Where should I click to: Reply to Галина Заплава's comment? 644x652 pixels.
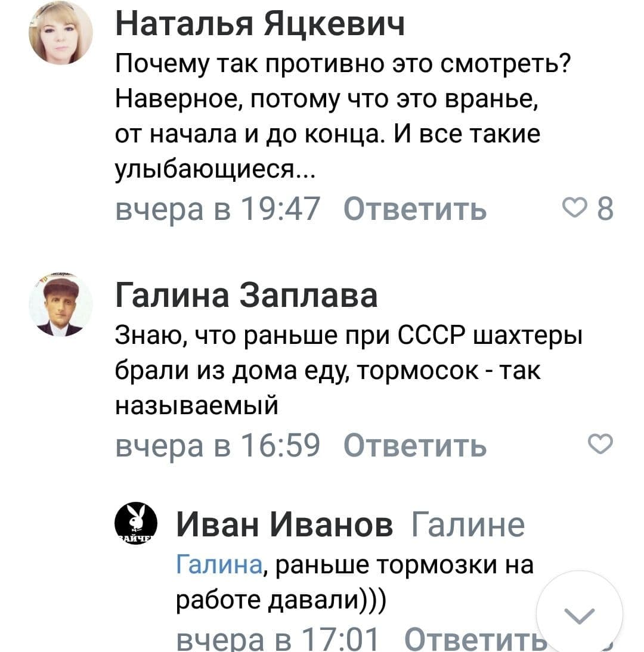pos(414,444)
